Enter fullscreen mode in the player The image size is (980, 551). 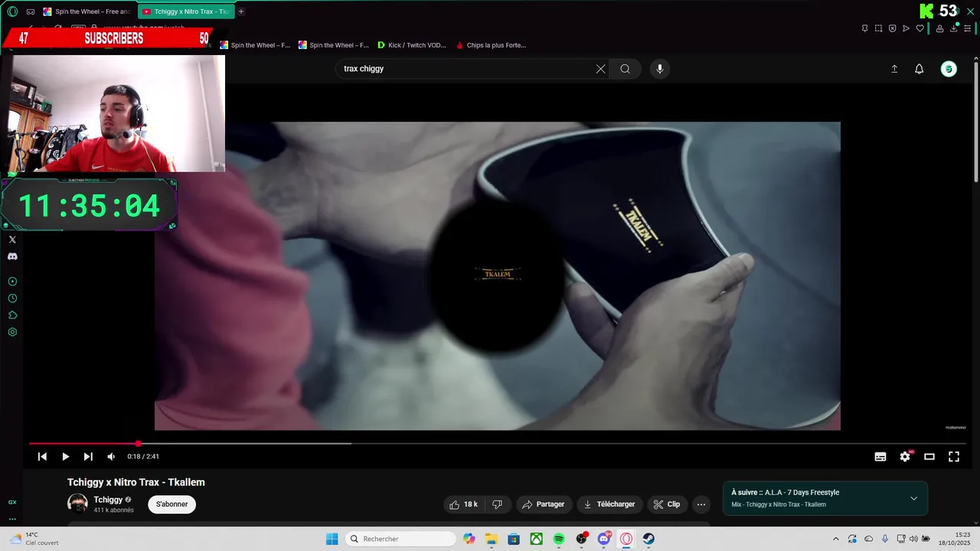[954, 457]
